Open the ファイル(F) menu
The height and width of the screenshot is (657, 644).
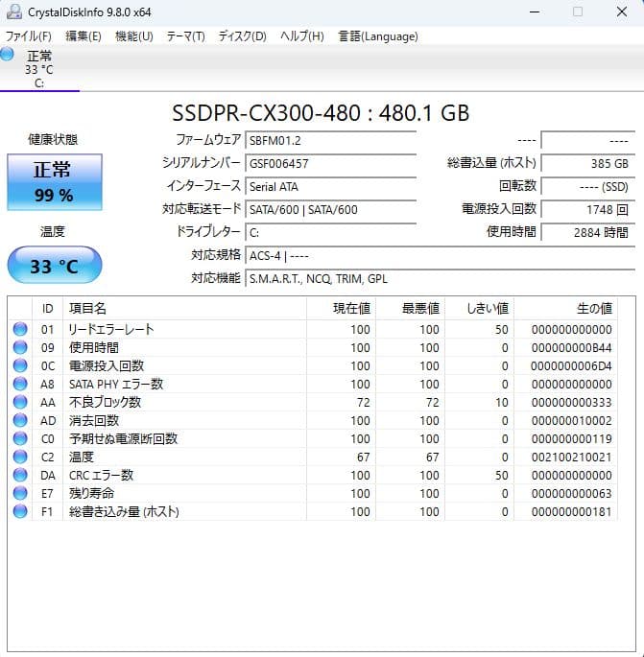tap(29, 36)
